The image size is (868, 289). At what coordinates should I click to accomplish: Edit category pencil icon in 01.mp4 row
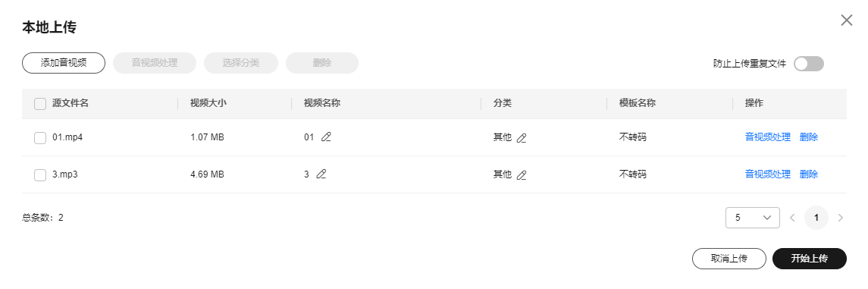point(522,138)
